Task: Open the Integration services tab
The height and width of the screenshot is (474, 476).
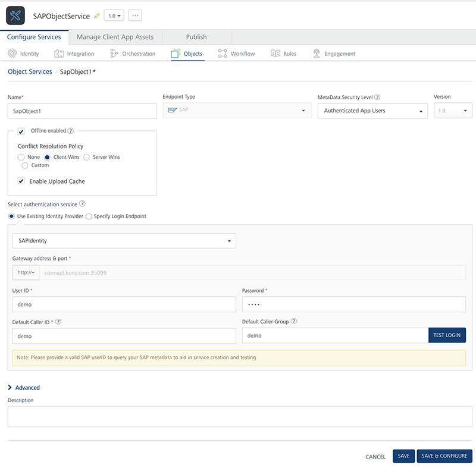Action: click(x=74, y=54)
